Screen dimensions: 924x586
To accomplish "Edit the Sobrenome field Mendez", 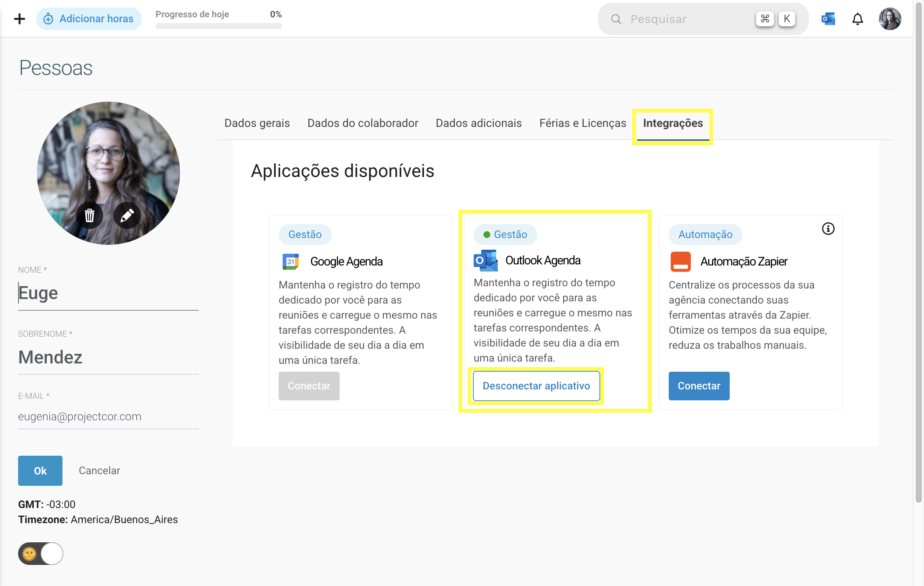I will pyautogui.click(x=108, y=357).
